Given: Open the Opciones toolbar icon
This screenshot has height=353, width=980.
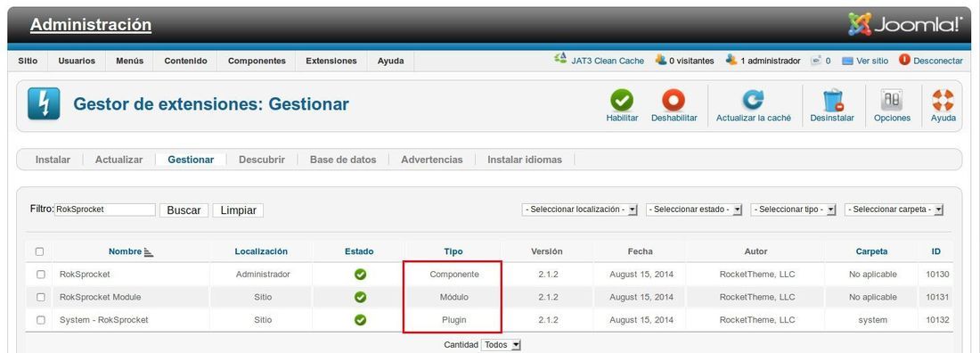Looking at the screenshot, I should click(892, 100).
